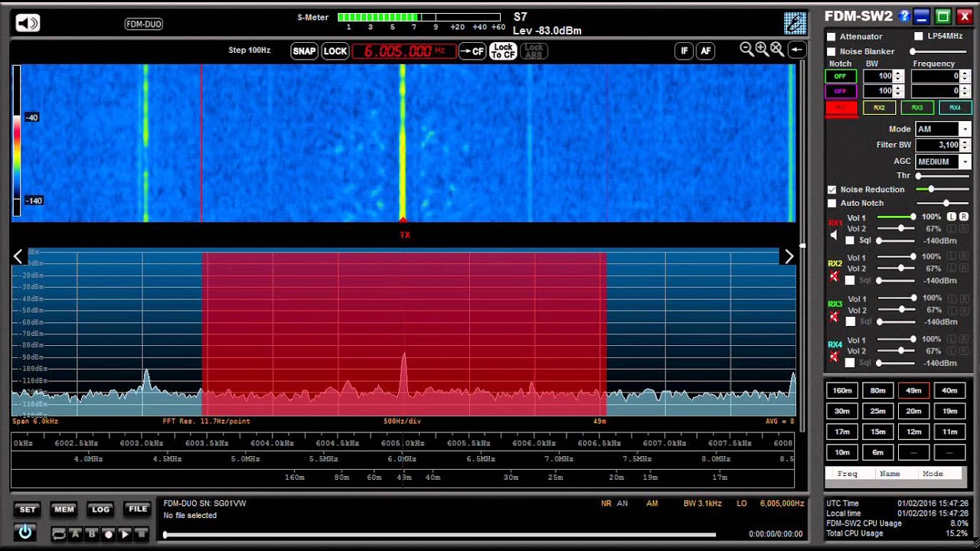Click the left-arrow button beside zoom icons
Image resolution: width=980 pixels, height=551 pixels.
coord(797,50)
